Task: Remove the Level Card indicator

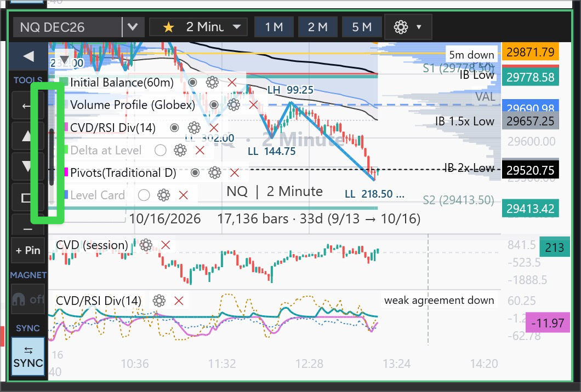Action: pos(184,195)
